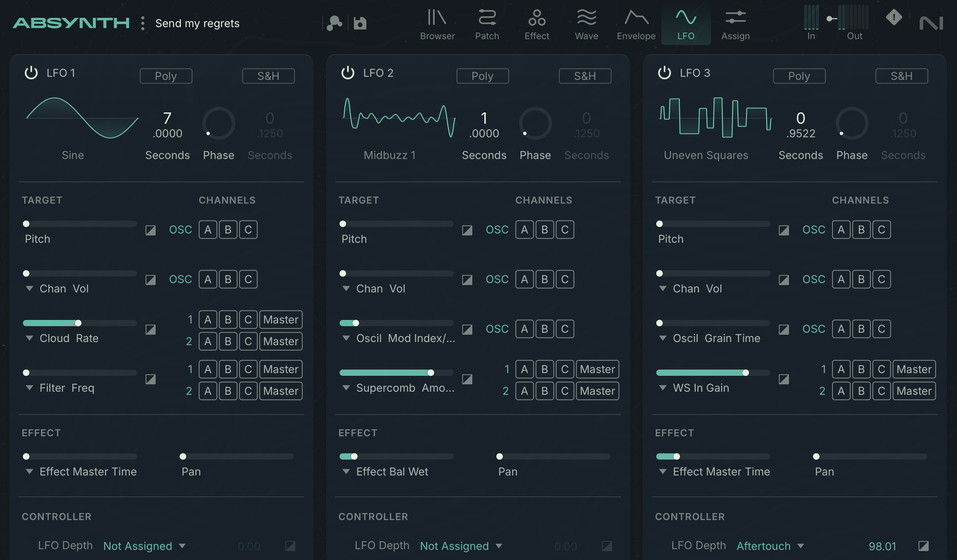This screenshot has height=560, width=957.
Task: Open the three-dot menu beside Absynth logo
Action: pyautogui.click(x=143, y=23)
